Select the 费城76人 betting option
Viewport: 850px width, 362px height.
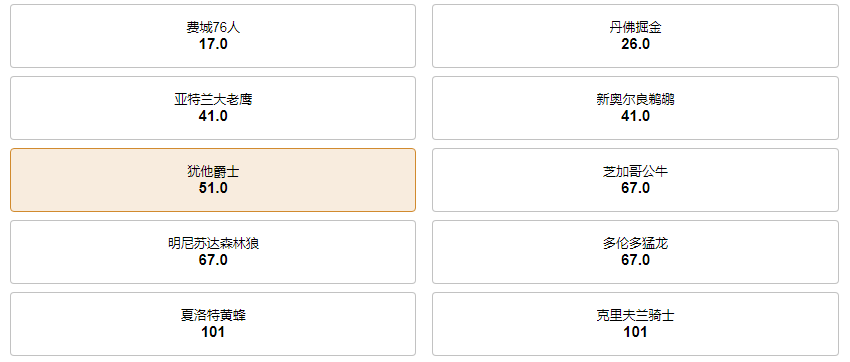213,36
